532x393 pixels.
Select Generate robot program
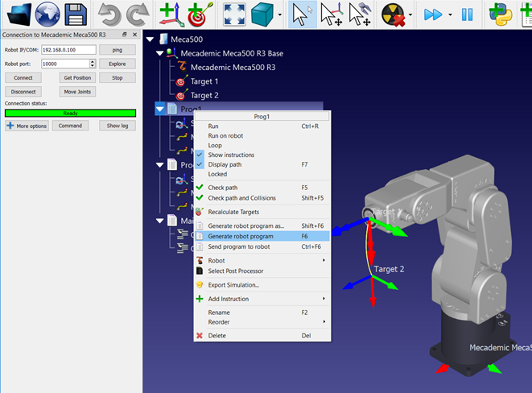click(x=241, y=237)
